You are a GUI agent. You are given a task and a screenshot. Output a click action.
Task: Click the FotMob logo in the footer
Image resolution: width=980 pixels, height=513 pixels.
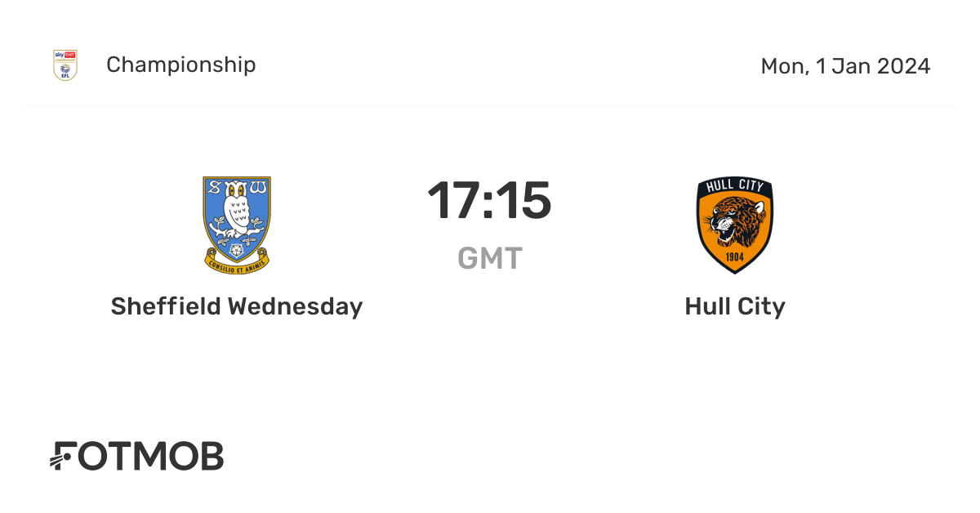point(137,457)
